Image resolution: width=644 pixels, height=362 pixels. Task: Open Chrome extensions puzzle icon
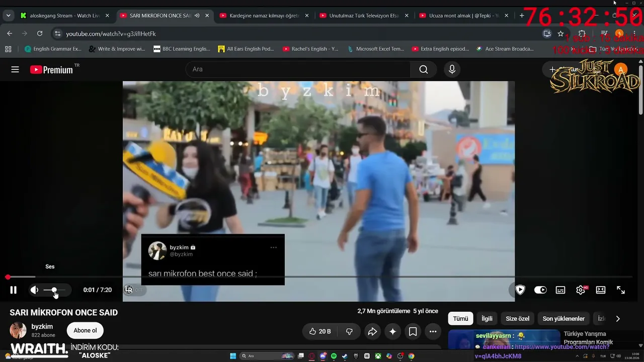[x=582, y=34]
